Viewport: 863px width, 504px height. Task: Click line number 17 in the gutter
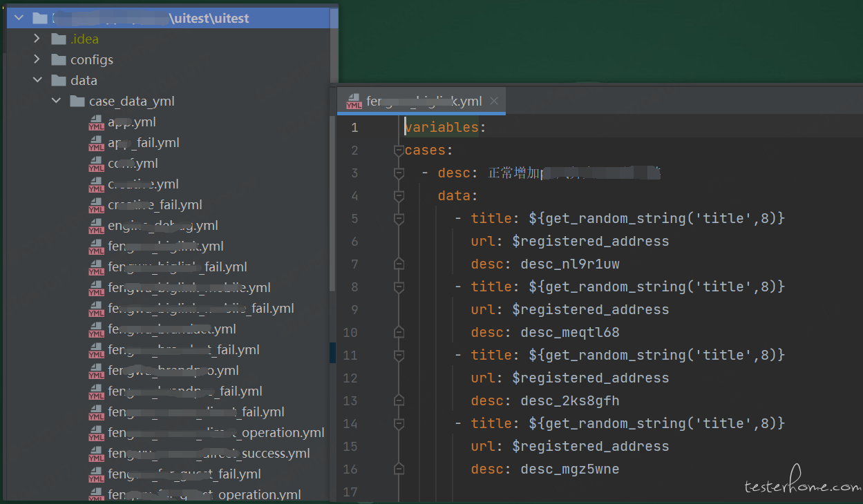point(350,492)
